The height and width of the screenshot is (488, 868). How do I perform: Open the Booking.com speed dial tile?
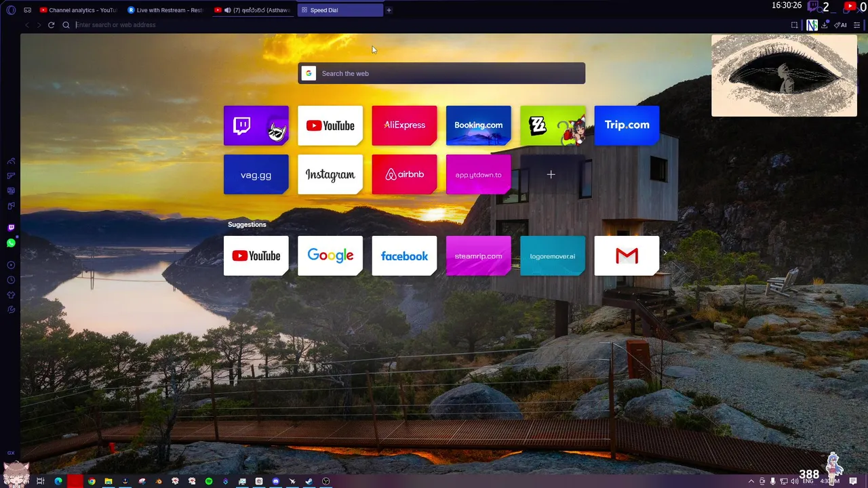tap(478, 125)
